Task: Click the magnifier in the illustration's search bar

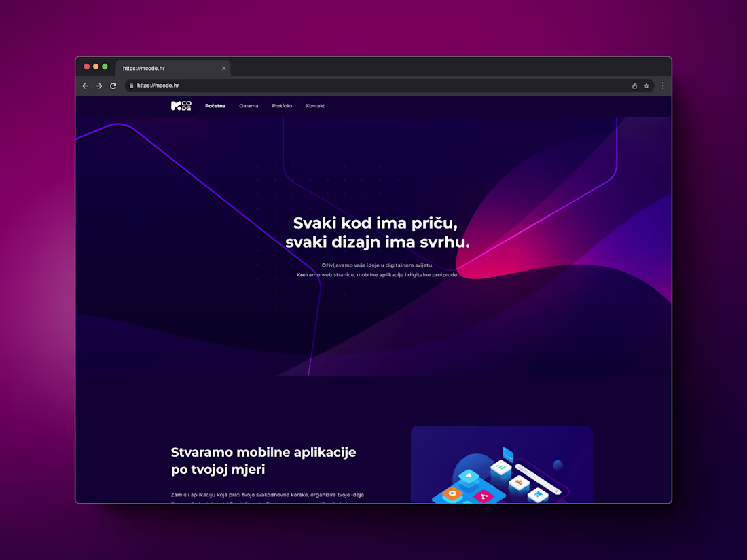Action: click(x=557, y=490)
